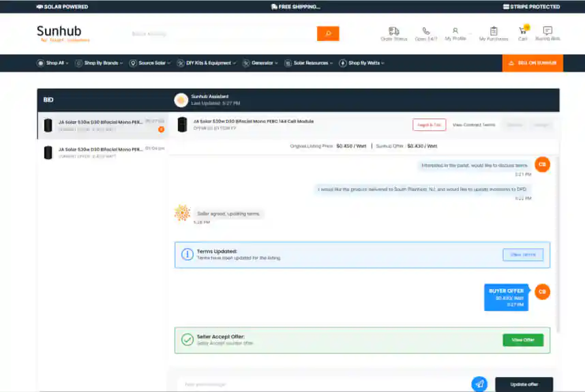Click View Terms button in Terms Updated banner

pos(523,255)
